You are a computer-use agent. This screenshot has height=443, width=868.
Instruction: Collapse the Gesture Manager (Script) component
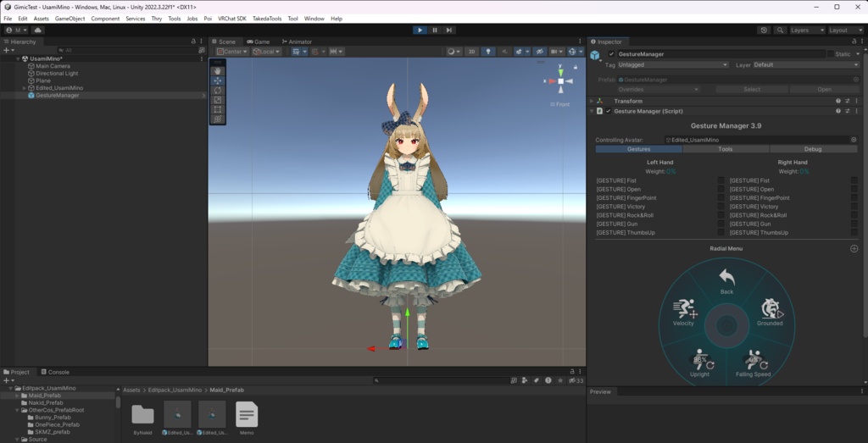pyautogui.click(x=591, y=111)
